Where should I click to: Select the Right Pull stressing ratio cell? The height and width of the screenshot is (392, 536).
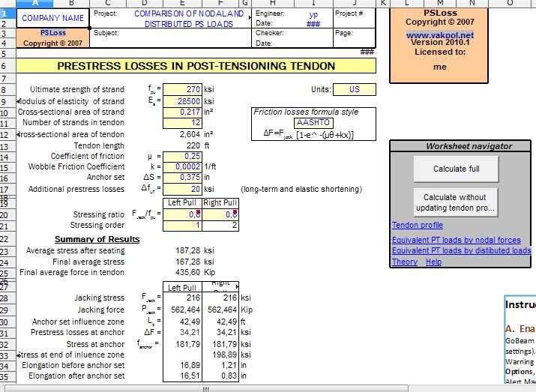[x=220, y=214]
